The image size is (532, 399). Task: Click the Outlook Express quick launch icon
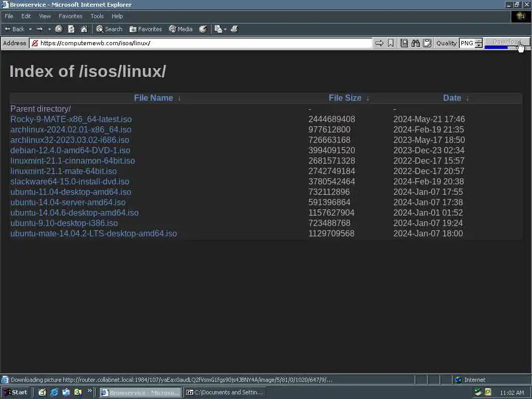66,392
